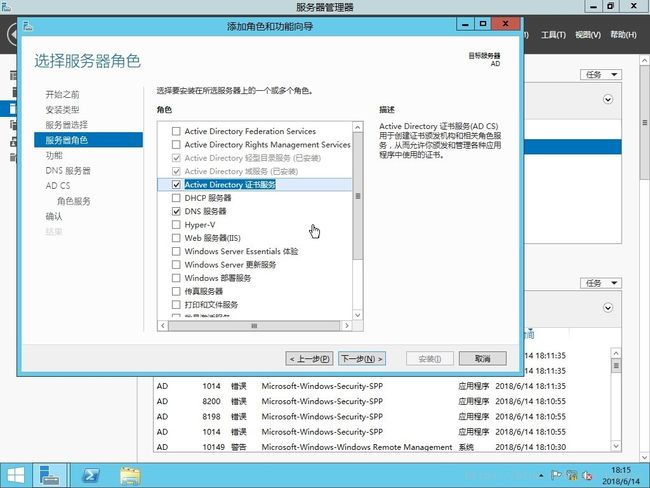Click 下一步(N) button
The image size is (650, 488).
(362, 359)
